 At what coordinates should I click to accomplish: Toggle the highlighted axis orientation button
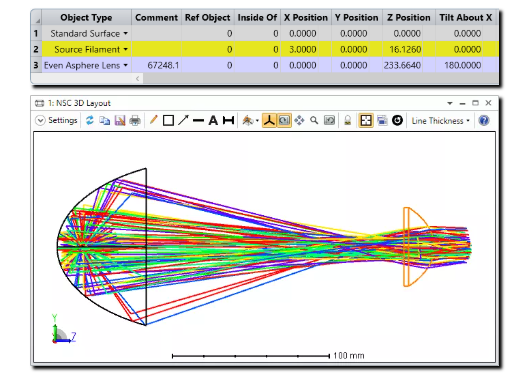click(269, 120)
